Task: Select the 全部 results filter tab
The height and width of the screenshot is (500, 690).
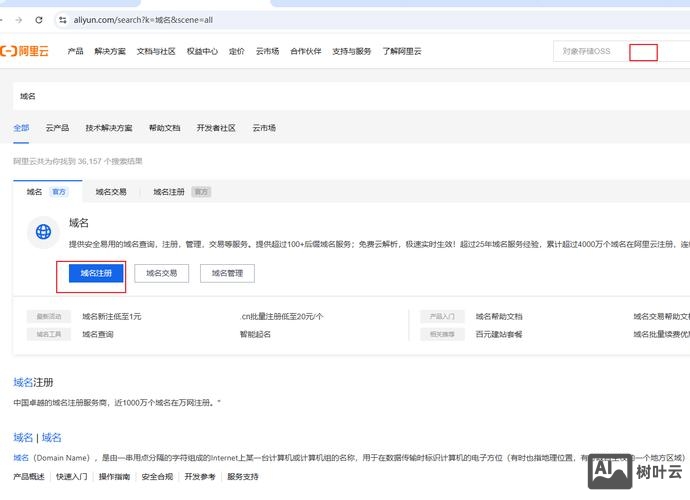Action: 21,128
